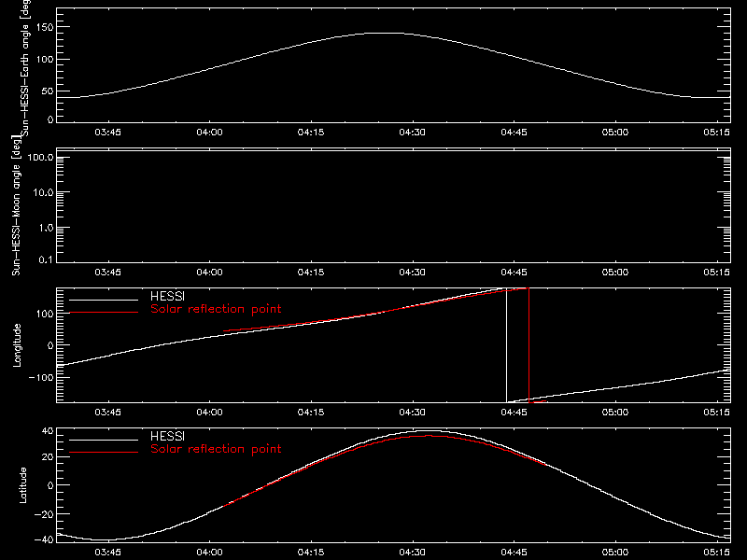This screenshot has width=747, height=560.
Task: Click 03:45 time label under Moon angle plot
Action: click(107, 273)
